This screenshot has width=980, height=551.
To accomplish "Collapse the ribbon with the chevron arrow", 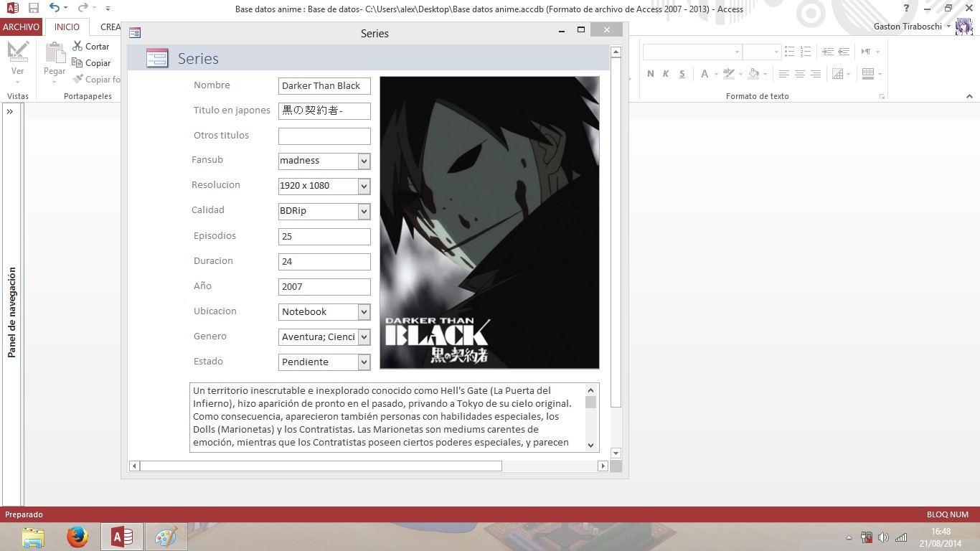I will pos(969,96).
